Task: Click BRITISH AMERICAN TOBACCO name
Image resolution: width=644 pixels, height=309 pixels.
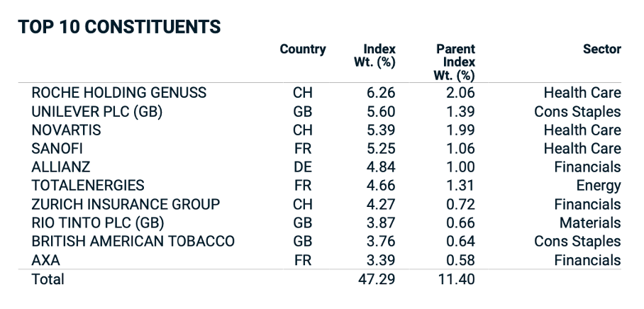Action: tap(133, 242)
